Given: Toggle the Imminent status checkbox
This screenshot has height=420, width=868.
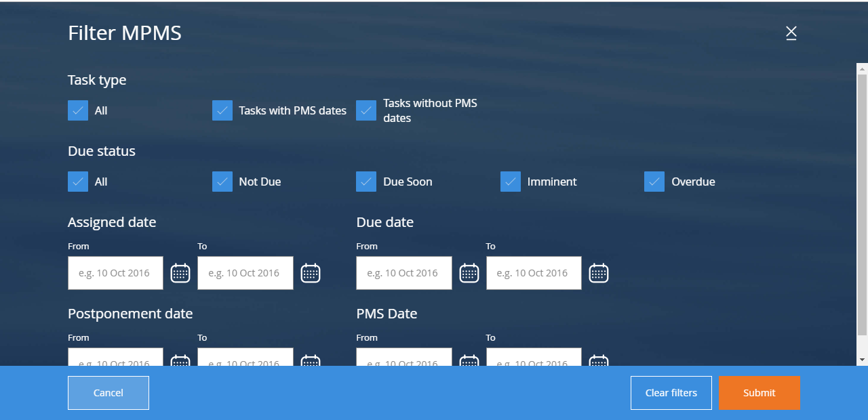Looking at the screenshot, I should point(511,182).
